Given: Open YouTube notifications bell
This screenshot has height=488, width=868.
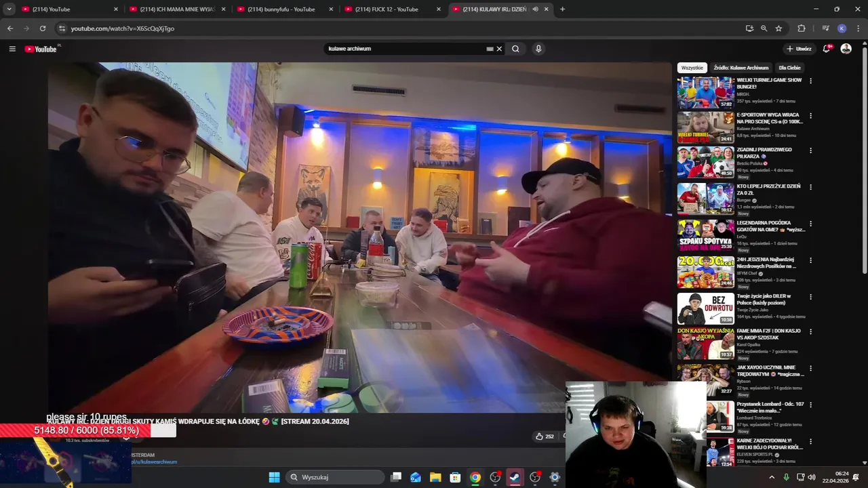Looking at the screenshot, I should [x=827, y=49].
